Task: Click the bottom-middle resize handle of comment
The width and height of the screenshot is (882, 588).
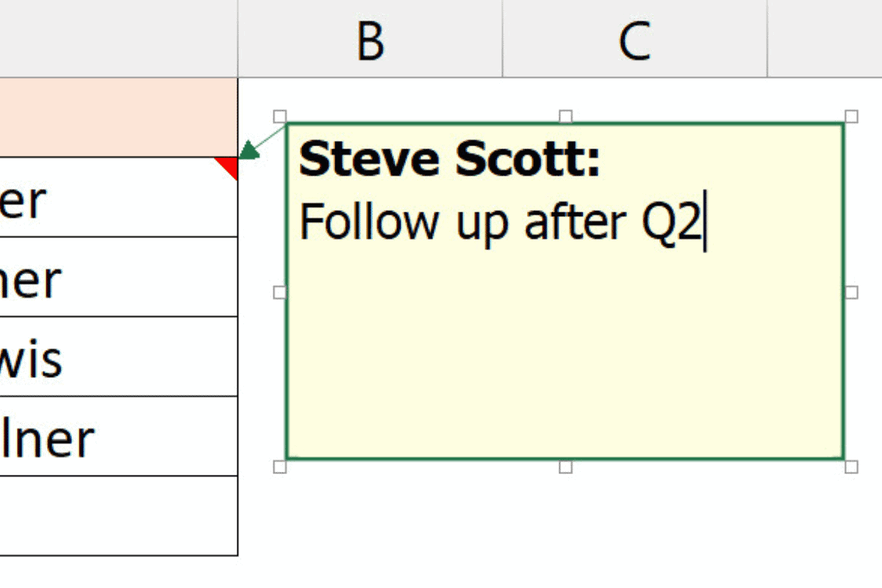Action: pyautogui.click(x=565, y=467)
